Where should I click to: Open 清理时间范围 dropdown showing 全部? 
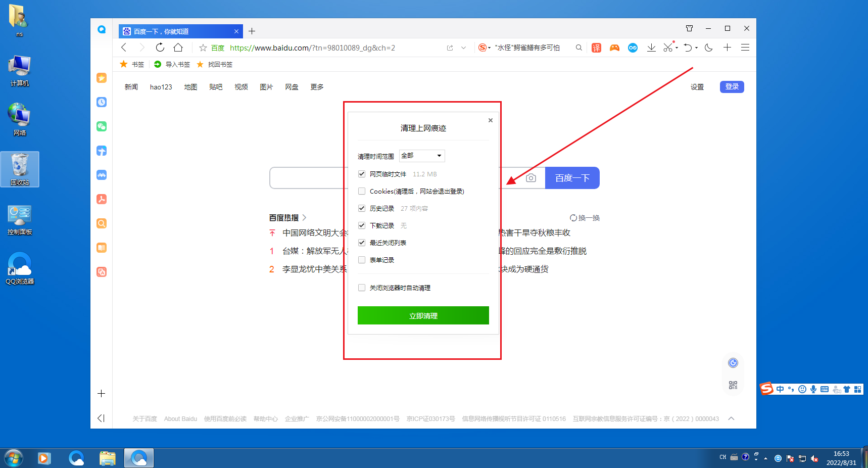click(422, 156)
